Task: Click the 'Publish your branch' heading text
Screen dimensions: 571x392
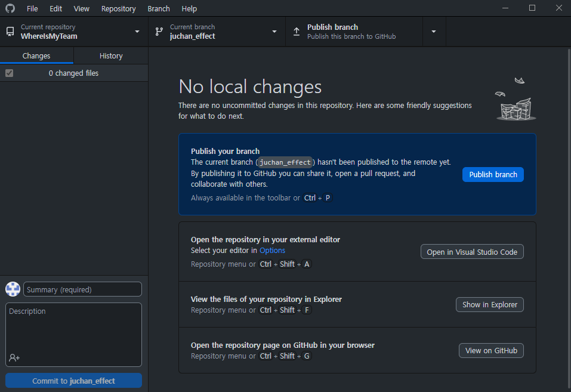Action: tap(226, 151)
